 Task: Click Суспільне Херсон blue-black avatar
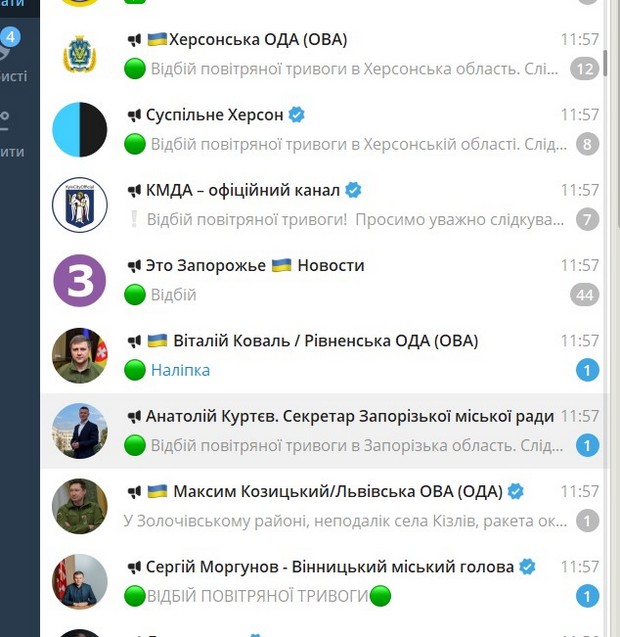(x=80, y=130)
